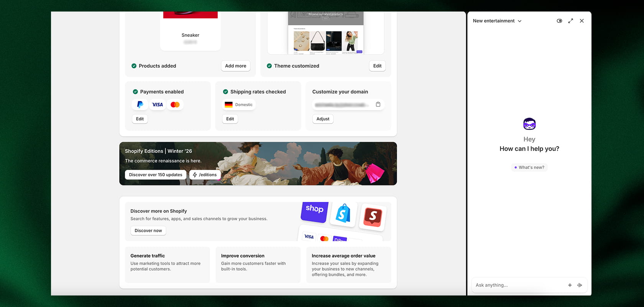Click the 'How can I help you?' text
This screenshot has width=644, height=307.
pyautogui.click(x=529, y=149)
